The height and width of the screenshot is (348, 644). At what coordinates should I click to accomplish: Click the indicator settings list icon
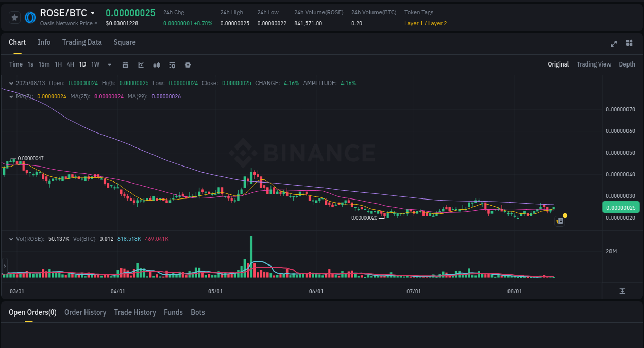coord(172,64)
